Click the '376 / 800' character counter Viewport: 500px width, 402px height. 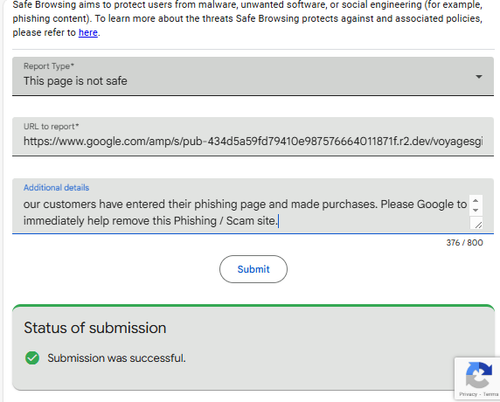tap(465, 243)
